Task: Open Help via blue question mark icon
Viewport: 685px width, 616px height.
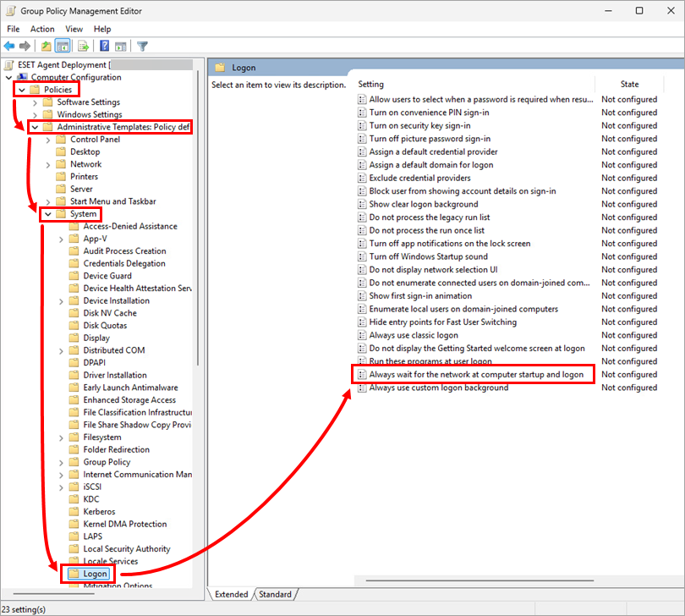Action: [x=104, y=46]
